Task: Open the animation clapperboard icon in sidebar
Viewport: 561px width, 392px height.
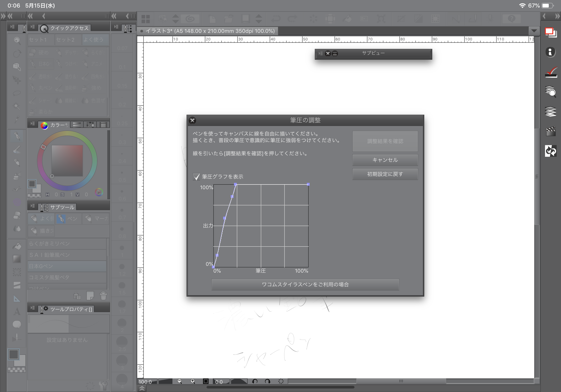Action: tap(550, 132)
